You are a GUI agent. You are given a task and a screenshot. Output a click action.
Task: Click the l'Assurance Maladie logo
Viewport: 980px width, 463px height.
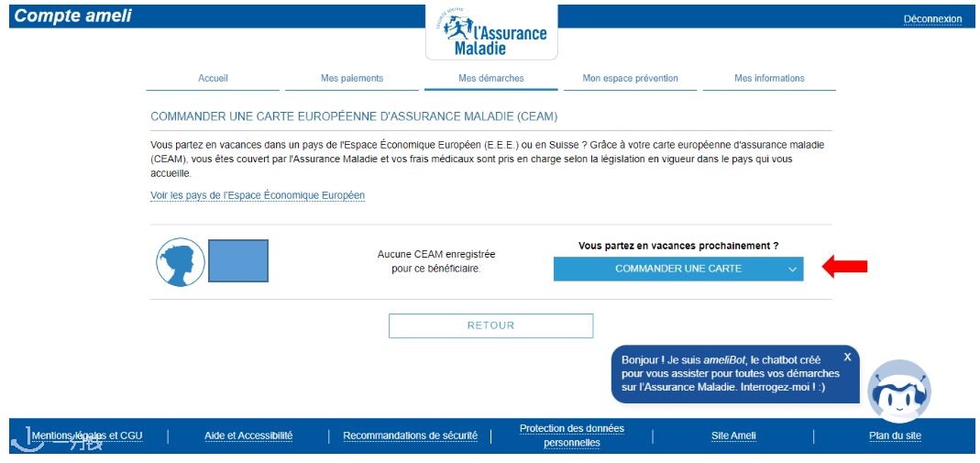point(491,32)
